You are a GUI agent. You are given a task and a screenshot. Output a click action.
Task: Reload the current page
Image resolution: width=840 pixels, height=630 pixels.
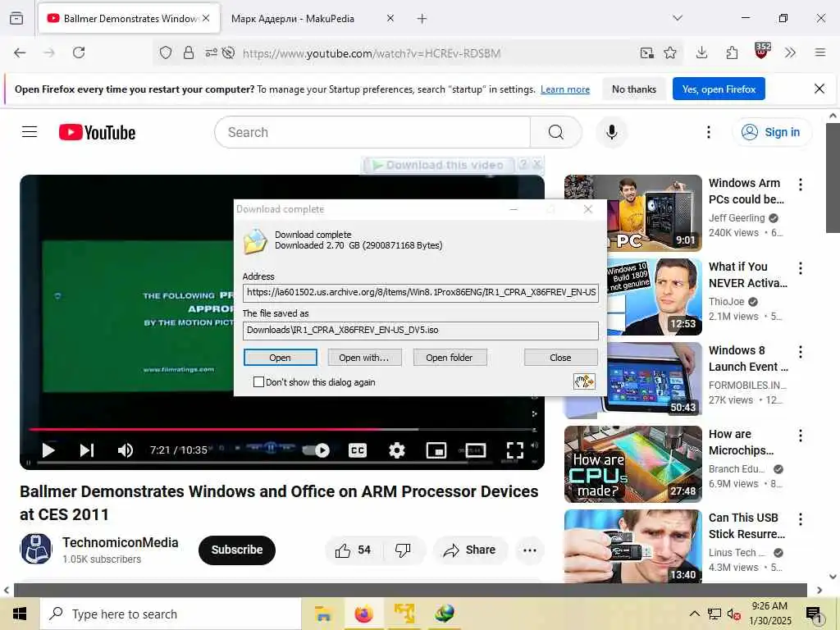pyautogui.click(x=79, y=52)
